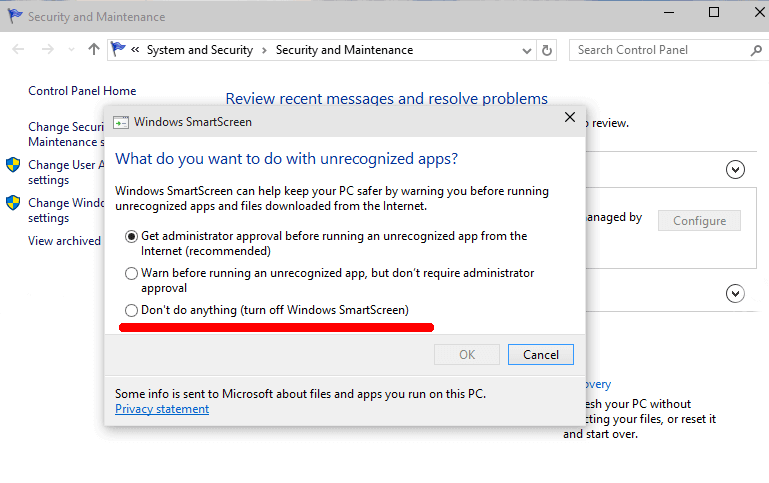
Task: Click the Forward navigation arrow
Action: [48, 49]
